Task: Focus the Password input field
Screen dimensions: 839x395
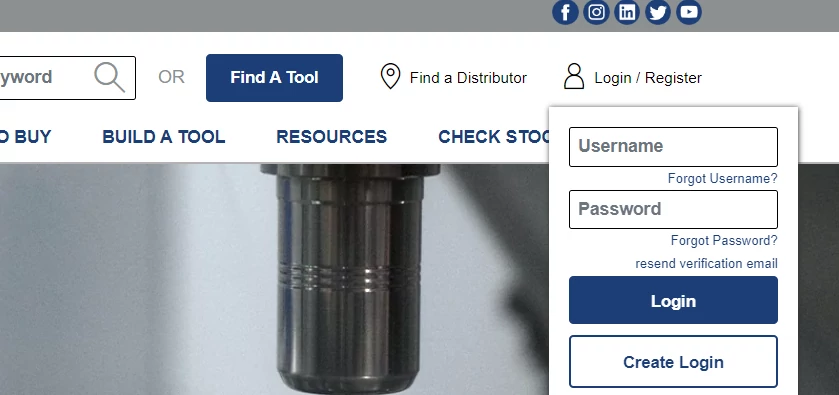Action: pyautogui.click(x=673, y=209)
